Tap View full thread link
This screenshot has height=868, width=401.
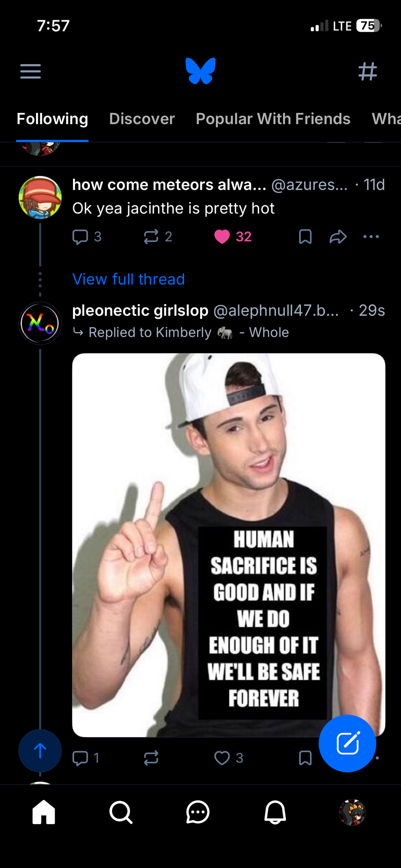pos(128,279)
